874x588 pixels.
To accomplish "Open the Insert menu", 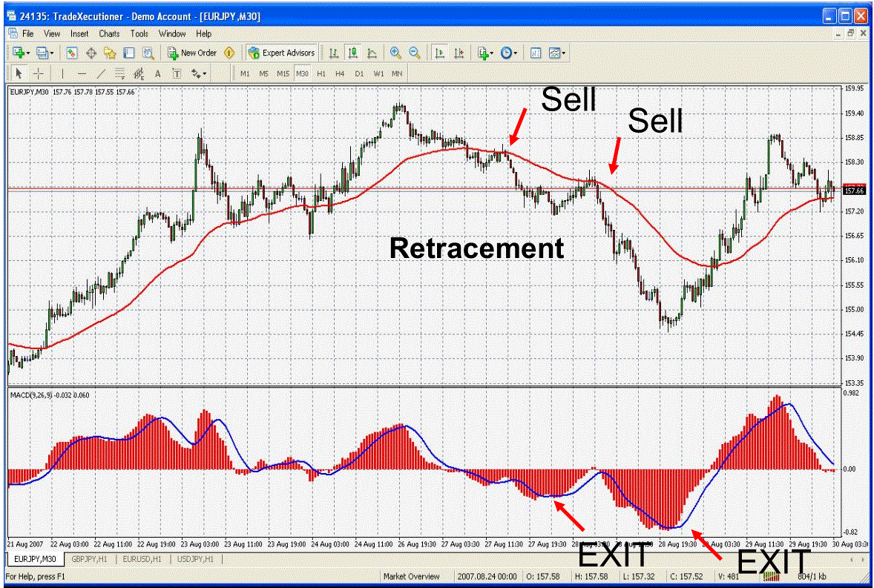I will (79, 34).
